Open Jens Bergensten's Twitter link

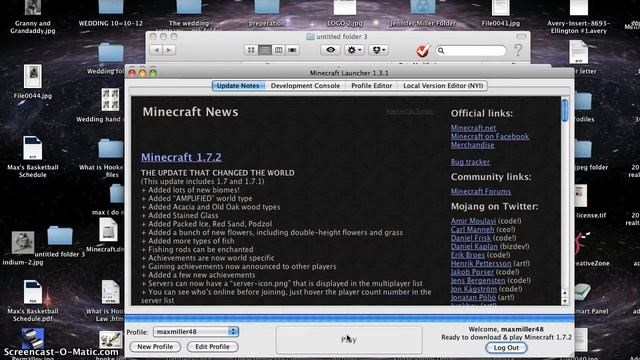tap(478, 280)
